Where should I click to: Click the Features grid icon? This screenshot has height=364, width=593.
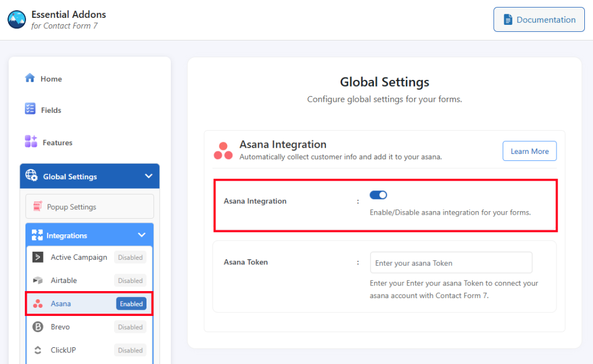pos(31,141)
